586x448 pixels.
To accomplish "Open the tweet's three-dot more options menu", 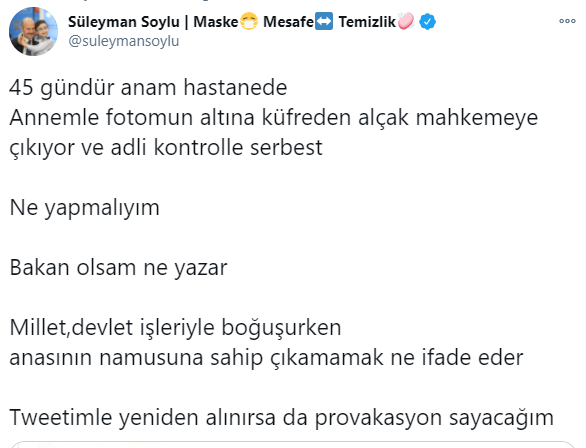I will [567, 21].
